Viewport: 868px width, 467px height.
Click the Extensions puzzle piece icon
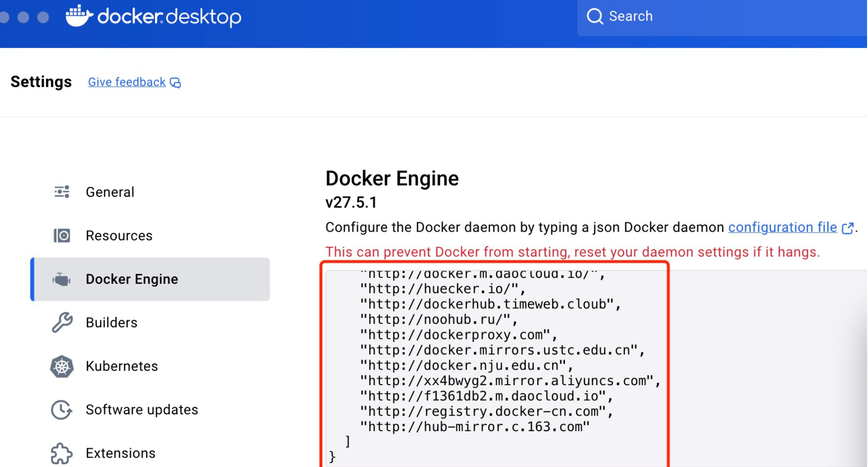click(x=62, y=453)
